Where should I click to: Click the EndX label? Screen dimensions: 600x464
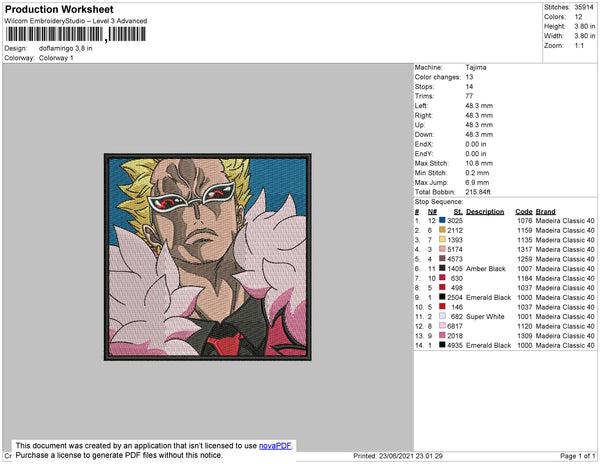424,144
